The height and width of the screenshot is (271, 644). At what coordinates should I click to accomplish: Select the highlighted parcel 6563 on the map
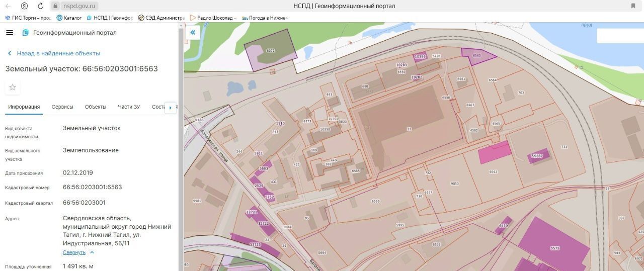(x=477, y=56)
